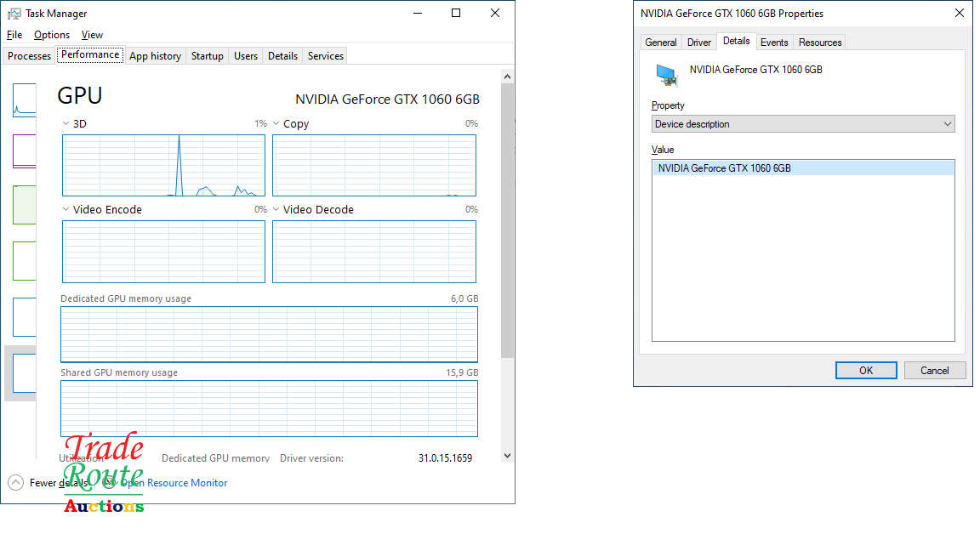Viewport: 980px width, 551px height.
Task: Close the GTX 1060 Properties dialog
Action: tap(959, 13)
